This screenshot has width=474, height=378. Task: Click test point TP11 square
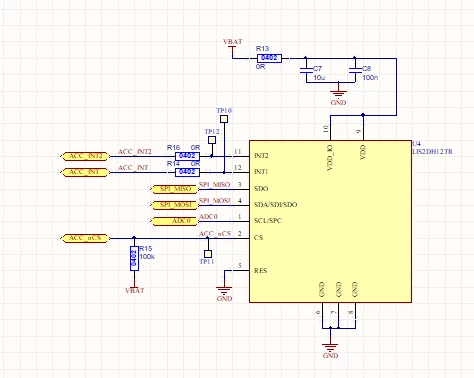(x=208, y=254)
